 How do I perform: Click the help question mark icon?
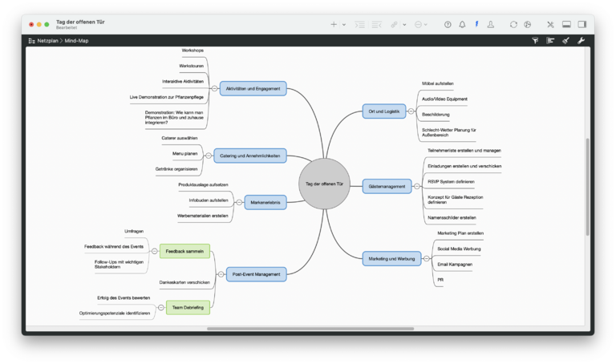click(448, 24)
